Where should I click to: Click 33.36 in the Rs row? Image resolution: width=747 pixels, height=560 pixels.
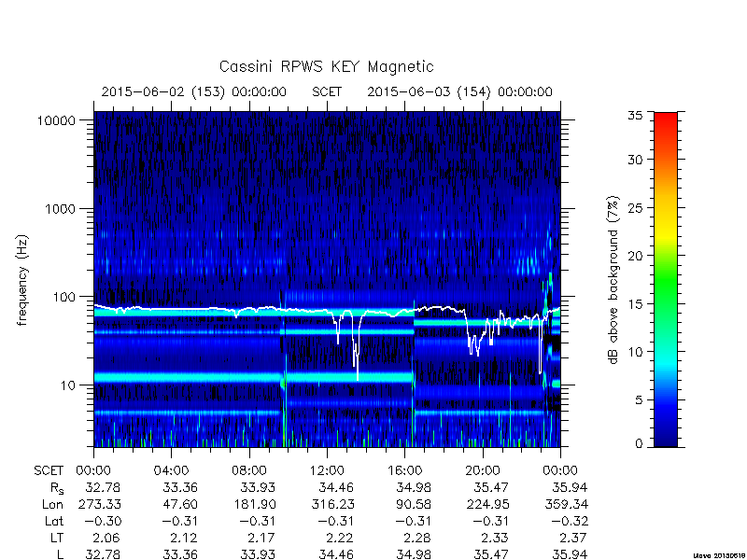(180, 487)
